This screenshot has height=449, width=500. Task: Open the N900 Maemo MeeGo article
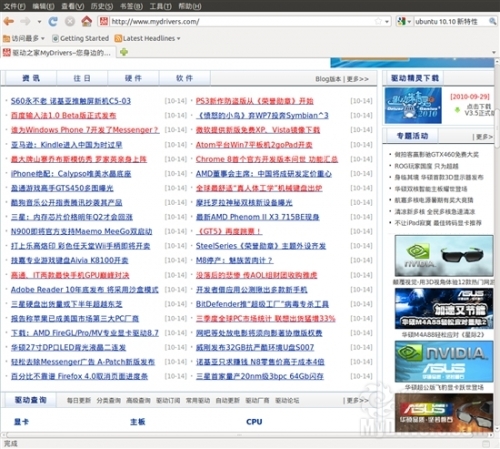click(81, 231)
